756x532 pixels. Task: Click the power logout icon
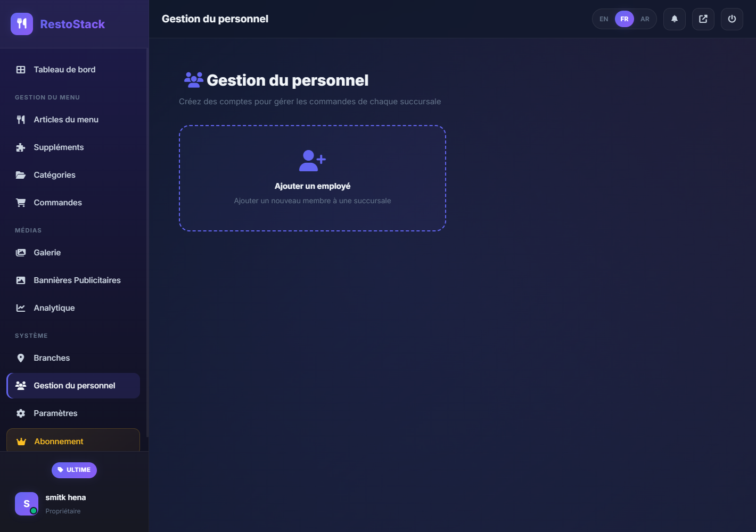[x=732, y=19]
